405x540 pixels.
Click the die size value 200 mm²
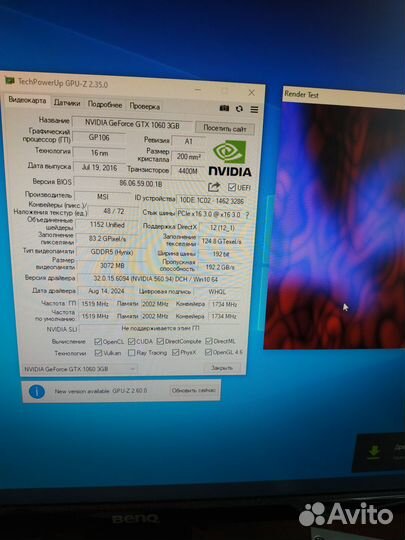(188, 156)
